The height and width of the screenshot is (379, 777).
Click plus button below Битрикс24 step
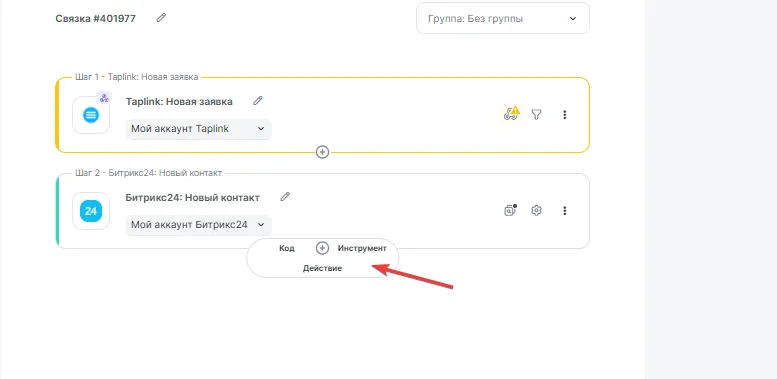[x=323, y=248]
